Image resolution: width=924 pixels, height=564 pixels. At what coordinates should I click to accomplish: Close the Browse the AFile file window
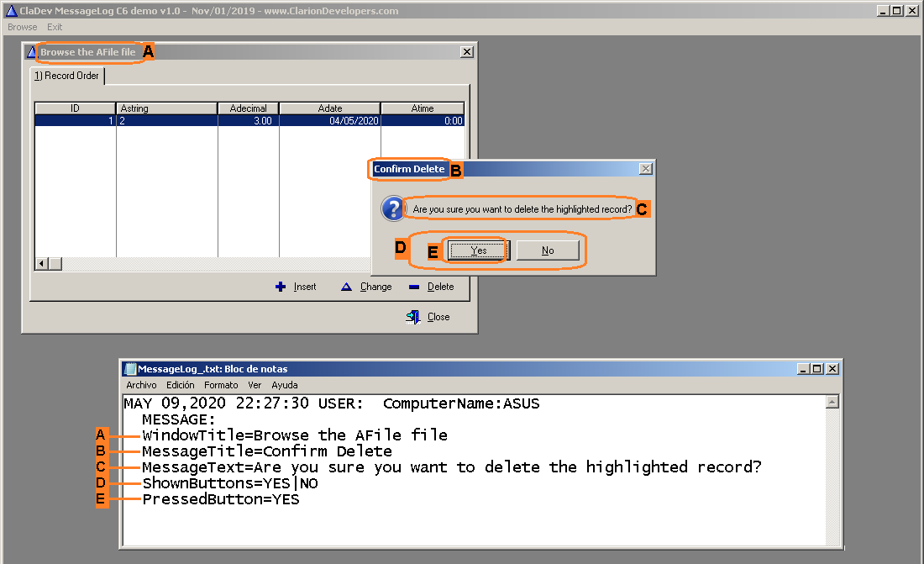click(467, 52)
